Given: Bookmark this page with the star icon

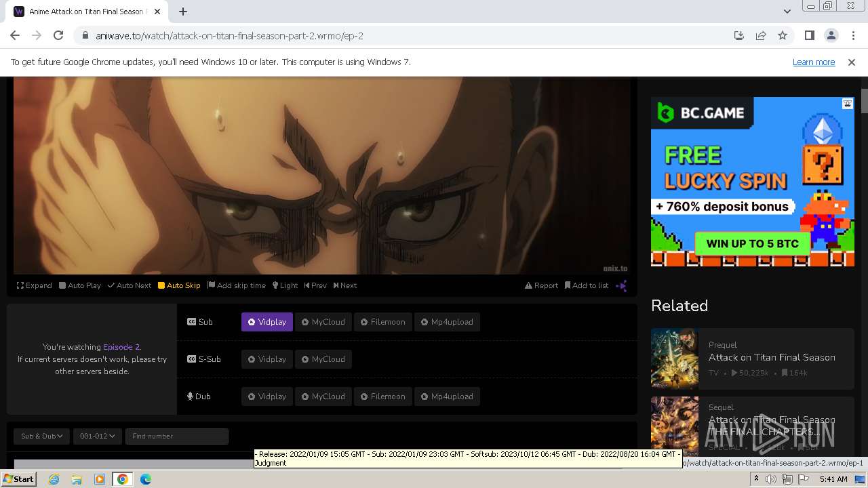Looking at the screenshot, I should click(x=783, y=35).
